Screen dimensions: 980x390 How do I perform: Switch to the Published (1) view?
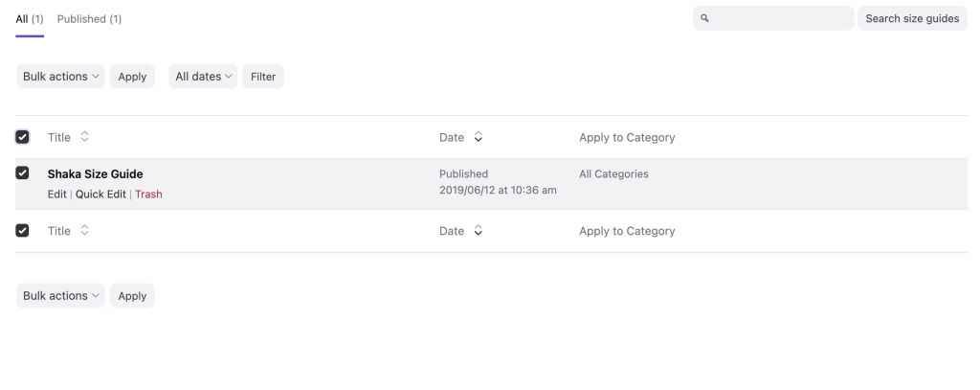point(89,19)
